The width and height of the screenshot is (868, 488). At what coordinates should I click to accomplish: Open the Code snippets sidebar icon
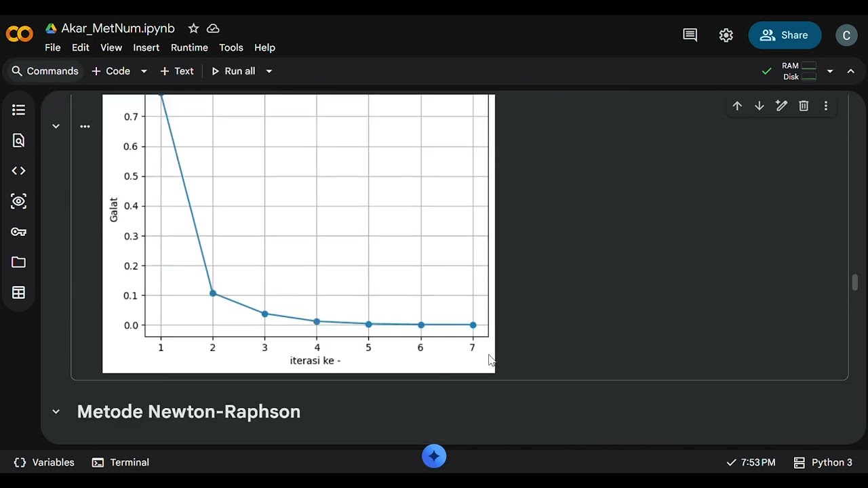coord(18,171)
